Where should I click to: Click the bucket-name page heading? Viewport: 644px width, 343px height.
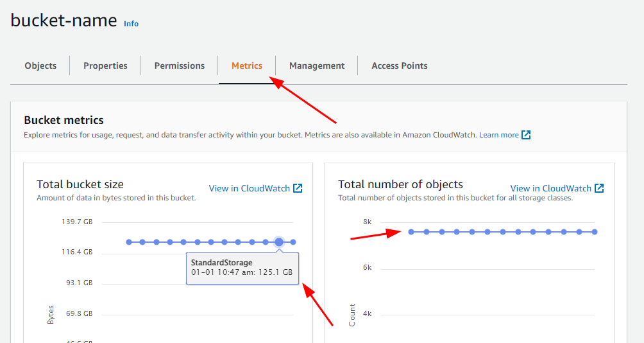pyautogui.click(x=64, y=20)
